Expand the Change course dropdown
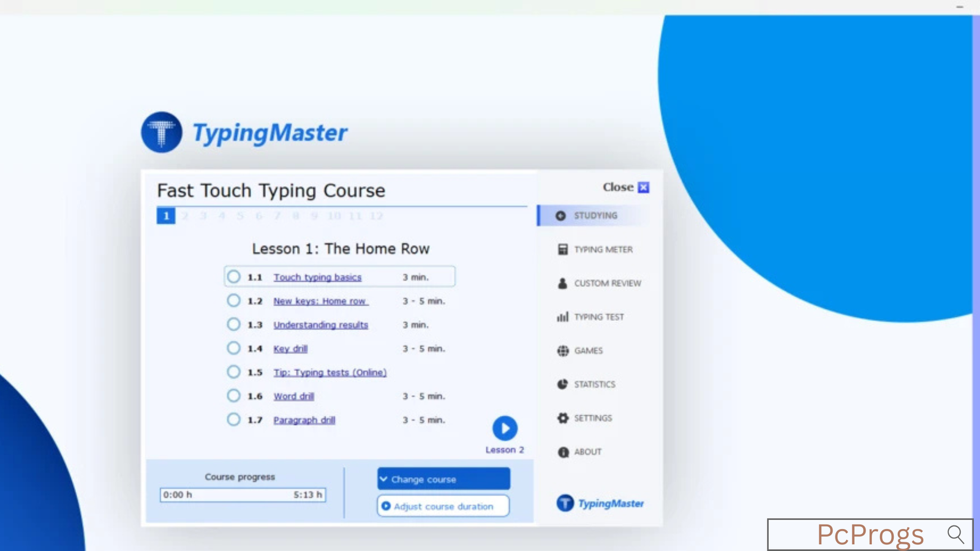The width and height of the screenshot is (980, 551). 443,479
